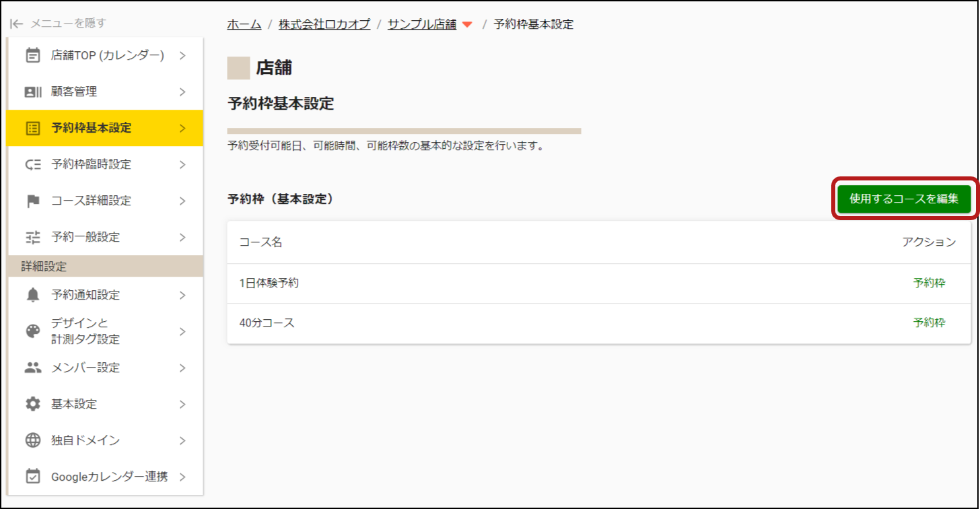Click the contact card icon for 顧客管理
The image size is (980, 509).
(32, 92)
